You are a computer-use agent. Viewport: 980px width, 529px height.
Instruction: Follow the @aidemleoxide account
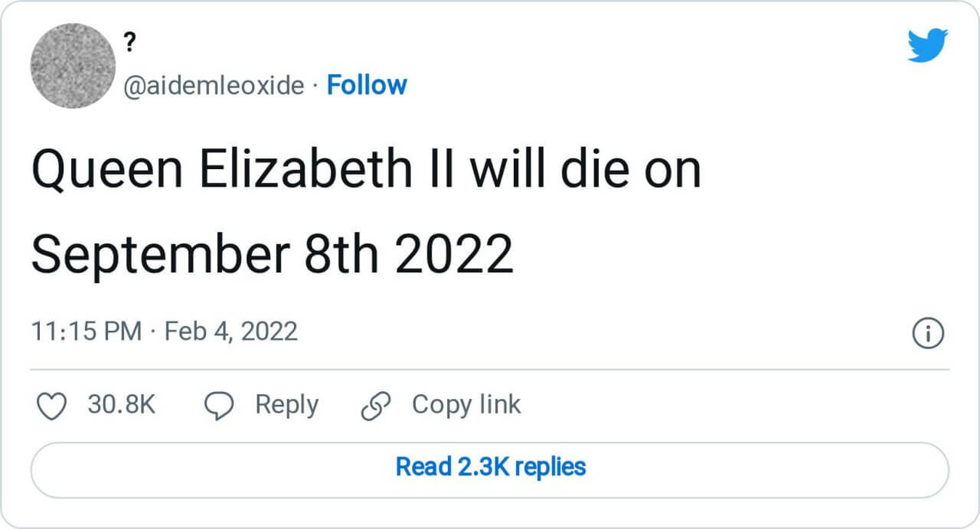click(367, 85)
